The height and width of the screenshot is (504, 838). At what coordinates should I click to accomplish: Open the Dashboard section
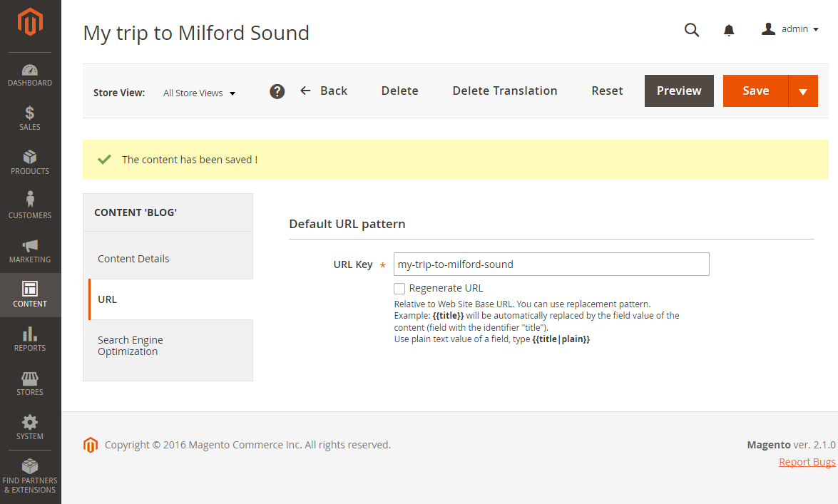point(30,76)
